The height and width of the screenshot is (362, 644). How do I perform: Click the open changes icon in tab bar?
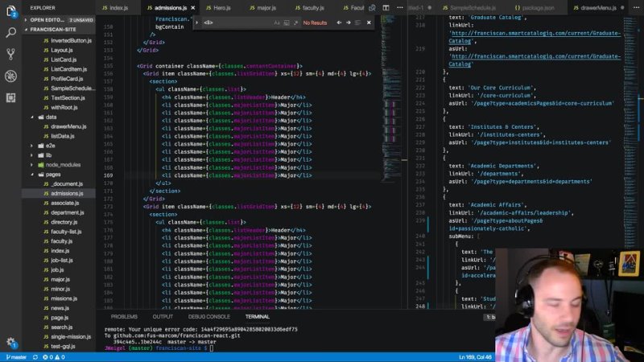click(372, 8)
